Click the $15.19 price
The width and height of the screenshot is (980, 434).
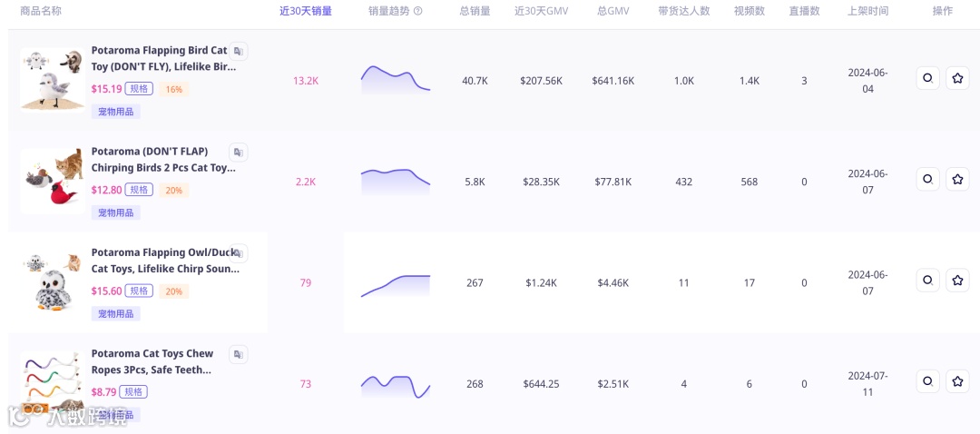click(x=106, y=89)
